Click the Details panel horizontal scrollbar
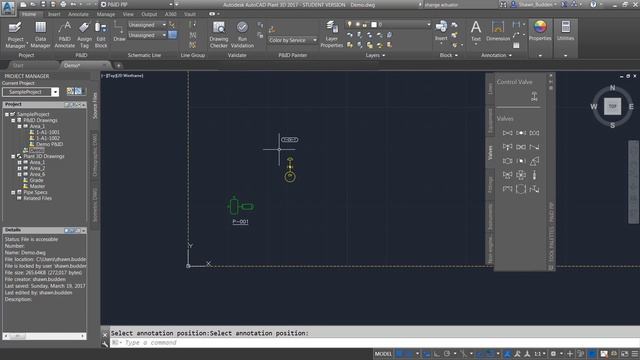The height and width of the screenshot is (360, 640). point(44,336)
